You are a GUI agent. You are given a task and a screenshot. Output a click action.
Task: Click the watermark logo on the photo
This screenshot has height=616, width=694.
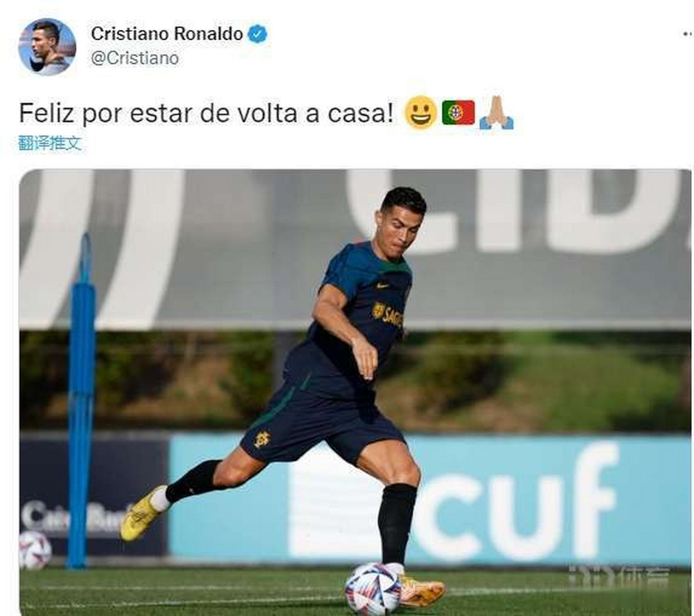pyautogui.click(x=619, y=576)
